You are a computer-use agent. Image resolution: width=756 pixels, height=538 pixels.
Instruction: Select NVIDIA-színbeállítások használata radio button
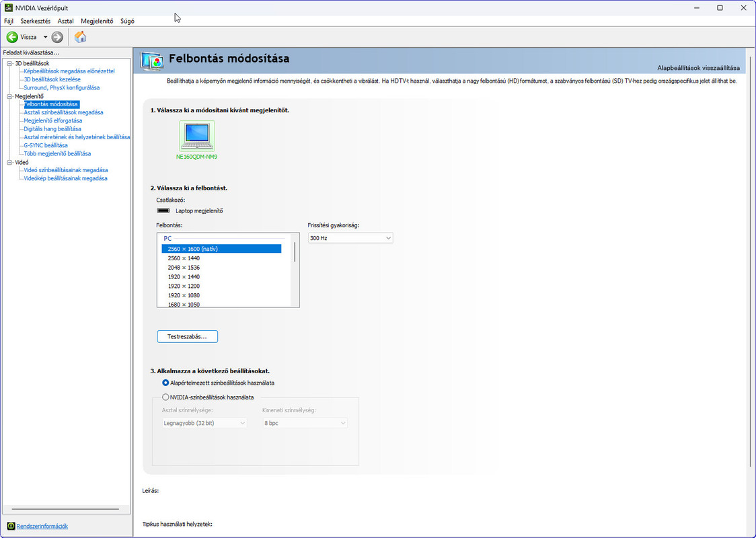pyautogui.click(x=165, y=397)
